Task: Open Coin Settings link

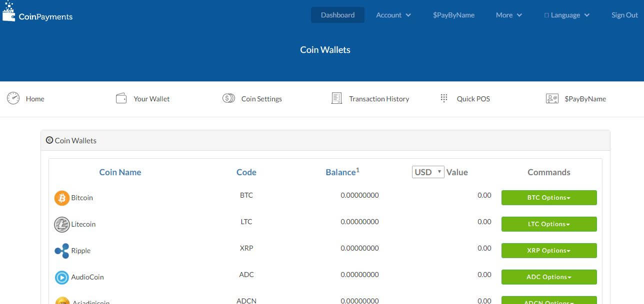Action: pos(261,99)
